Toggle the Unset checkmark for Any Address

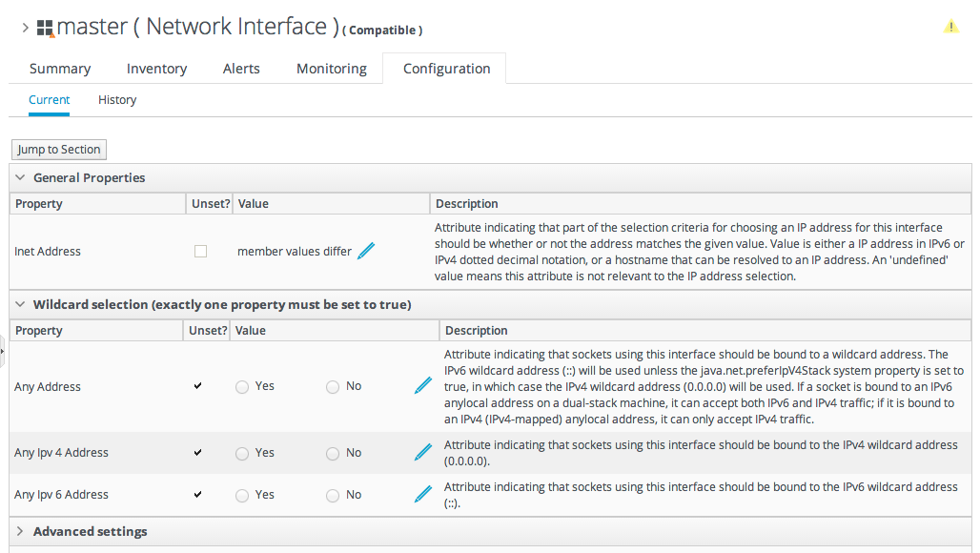(198, 386)
